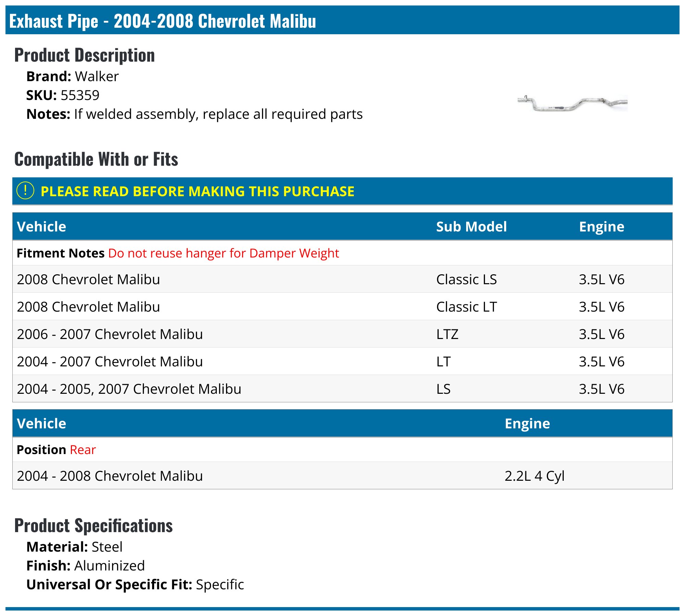Click the 3.5L V6 engine in LTZ row
Viewport: 685px width, 616px height.
[x=601, y=334]
